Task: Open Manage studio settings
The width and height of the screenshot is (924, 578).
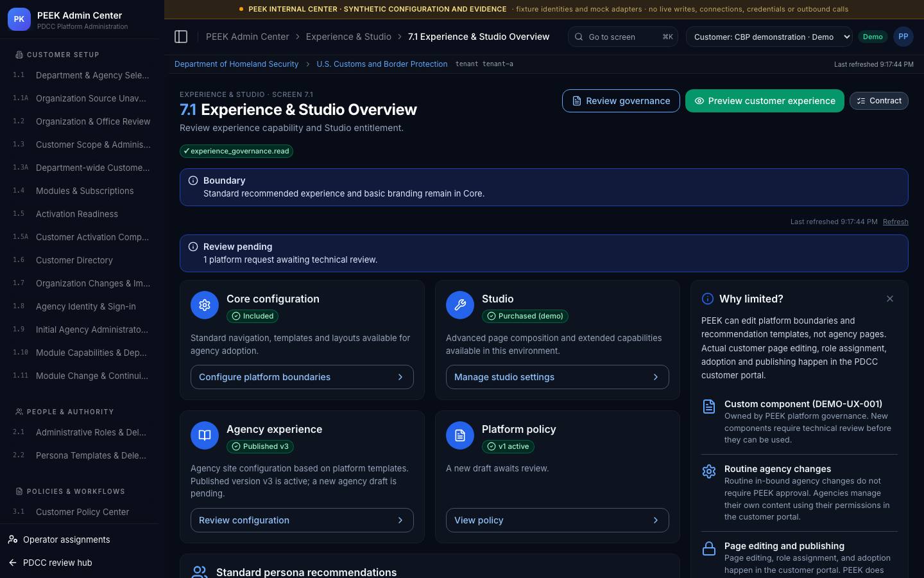Action: pyautogui.click(x=558, y=377)
